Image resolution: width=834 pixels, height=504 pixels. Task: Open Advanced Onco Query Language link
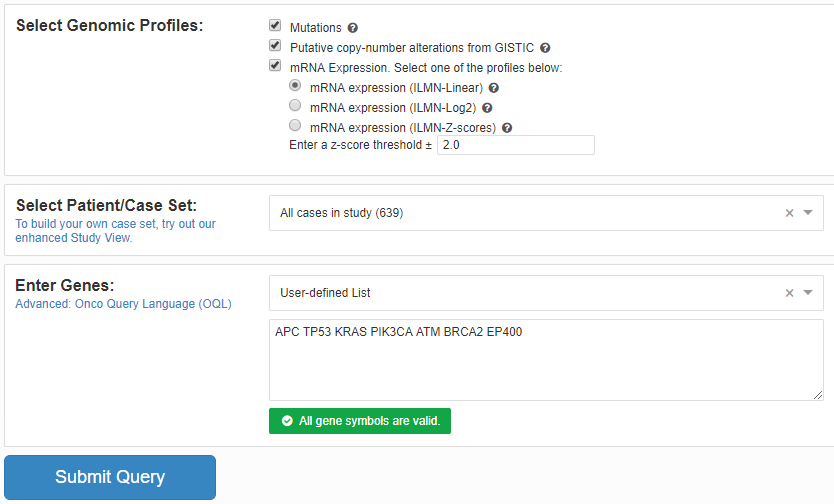123,304
